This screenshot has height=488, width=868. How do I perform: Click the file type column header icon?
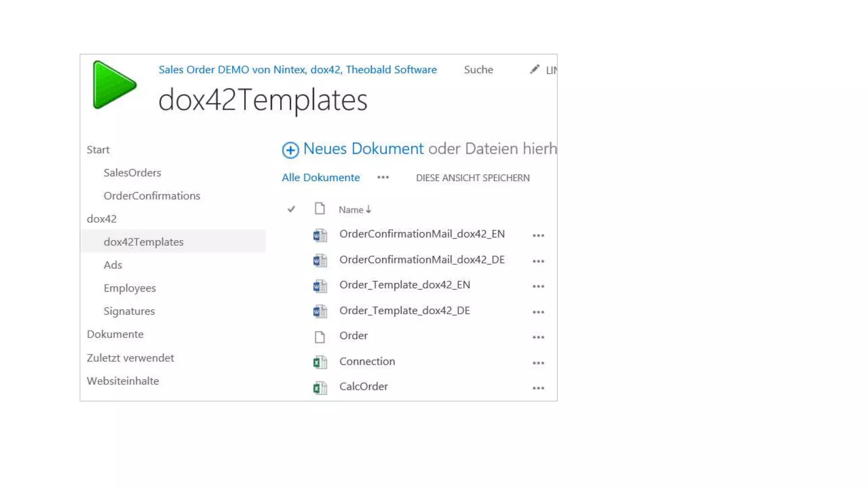point(320,208)
